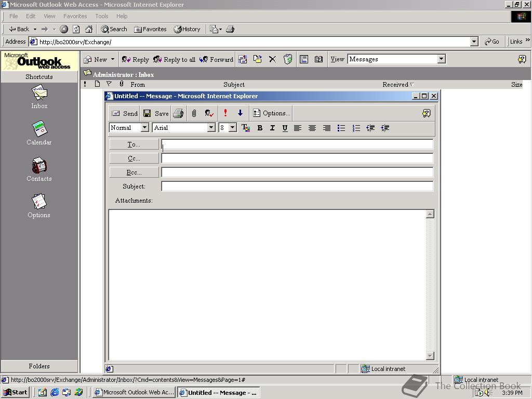Increase indent icon
Image resolution: width=532 pixels, height=399 pixels.
click(x=385, y=128)
